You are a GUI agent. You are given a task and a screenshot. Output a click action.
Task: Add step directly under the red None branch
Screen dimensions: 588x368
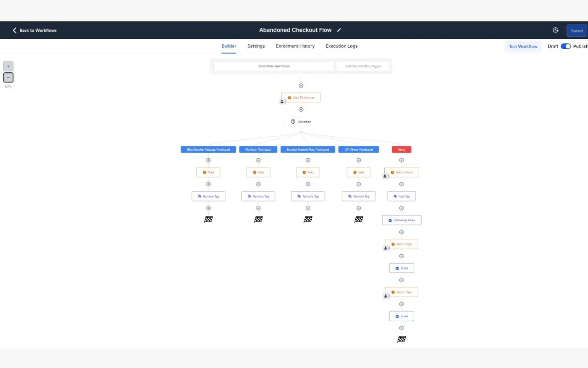point(402,160)
